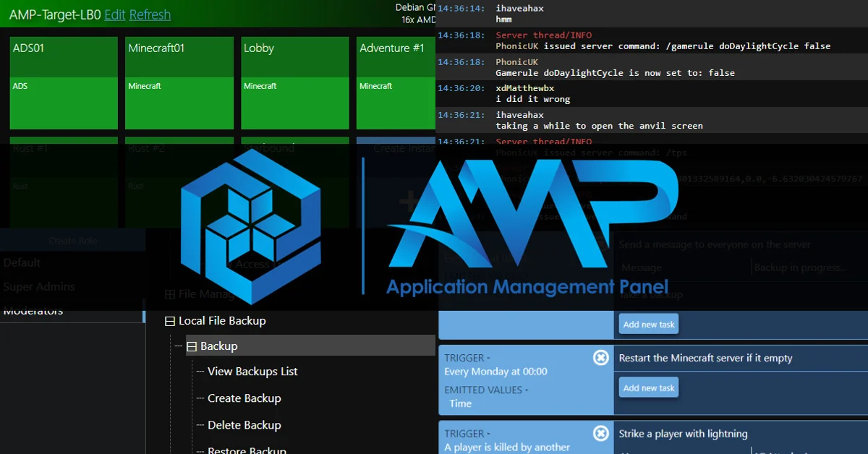Remove the player killed trigger via X icon
Viewport: 868px width, 454px height.
(601, 433)
